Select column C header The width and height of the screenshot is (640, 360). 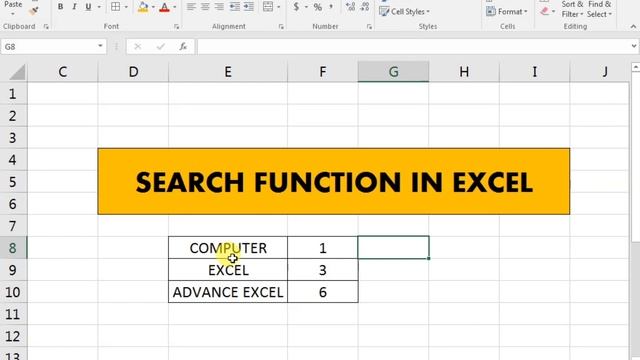coord(62,72)
